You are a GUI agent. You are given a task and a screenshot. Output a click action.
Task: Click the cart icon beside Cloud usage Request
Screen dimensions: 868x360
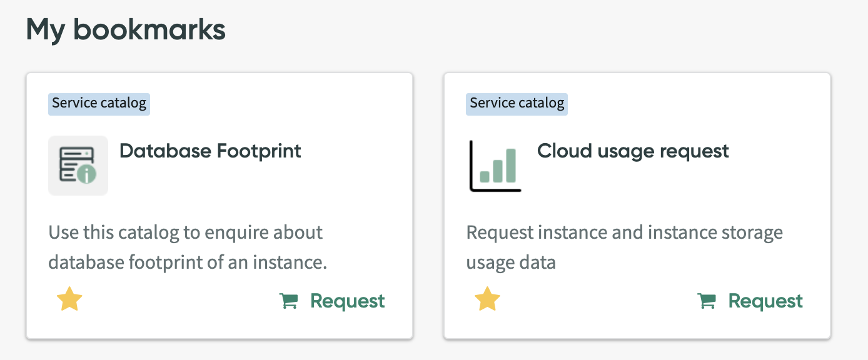click(707, 301)
